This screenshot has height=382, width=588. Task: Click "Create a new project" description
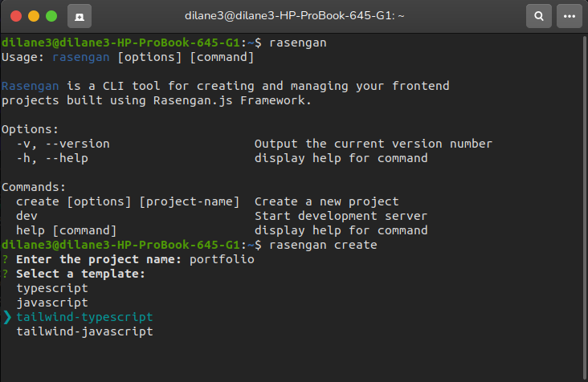[327, 201]
